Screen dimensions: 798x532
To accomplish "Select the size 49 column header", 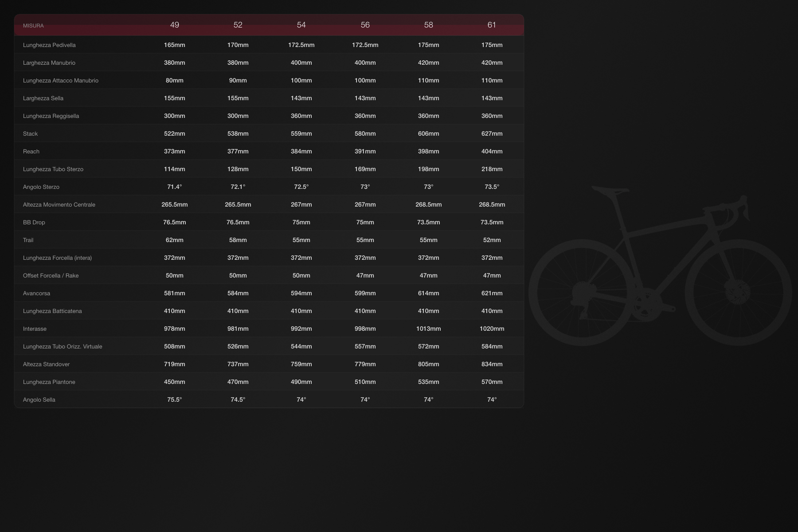I will tap(175, 25).
